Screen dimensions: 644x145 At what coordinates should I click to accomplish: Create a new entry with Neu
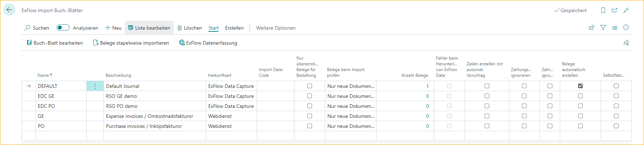click(x=113, y=28)
